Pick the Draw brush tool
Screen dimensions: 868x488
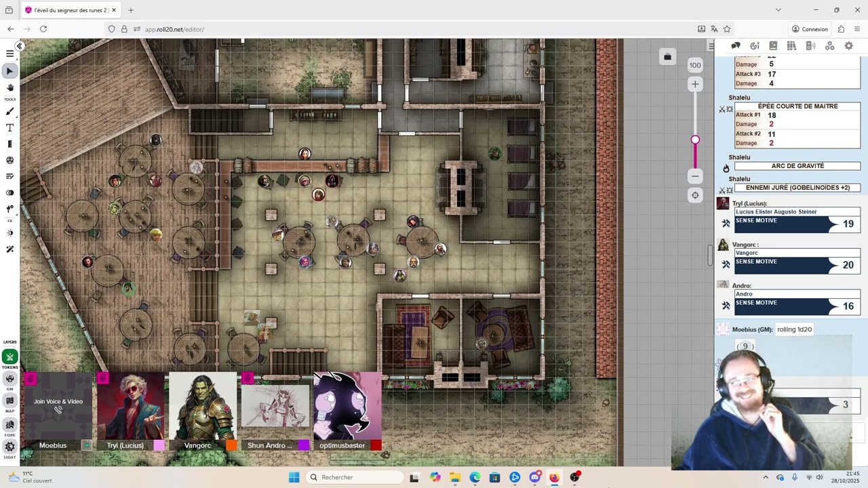[10, 112]
